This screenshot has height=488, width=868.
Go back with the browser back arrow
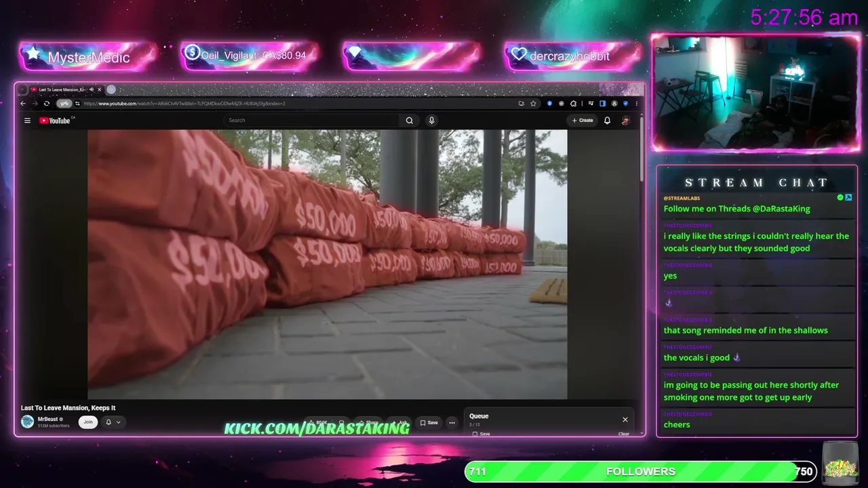click(x=23, y=104)
